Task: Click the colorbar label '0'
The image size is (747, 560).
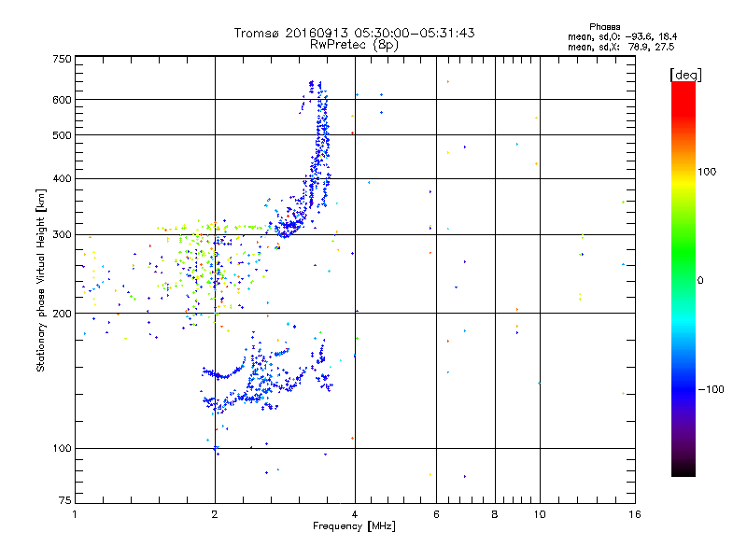Action: pyautogui.click(x=700, y=281)
